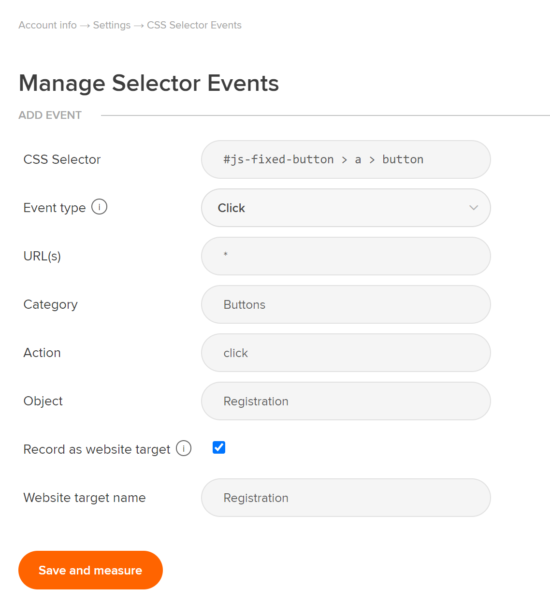Viewport: 550px width, 602px height.
Task: Save the event with Save and measure
Action: click(91, 570)
